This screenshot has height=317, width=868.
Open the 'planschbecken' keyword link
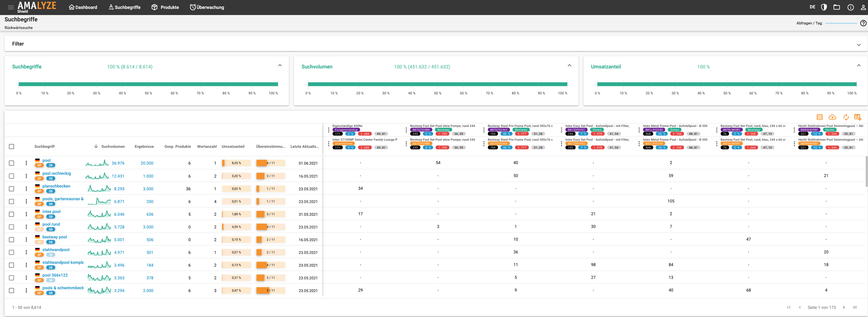56,186
